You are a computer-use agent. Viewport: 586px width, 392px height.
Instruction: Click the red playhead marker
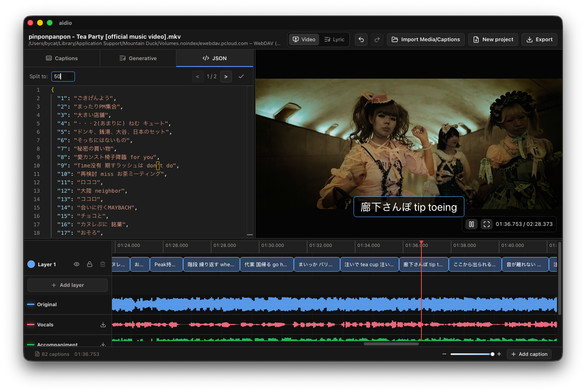pyautogui.click(x=421, y=242)
